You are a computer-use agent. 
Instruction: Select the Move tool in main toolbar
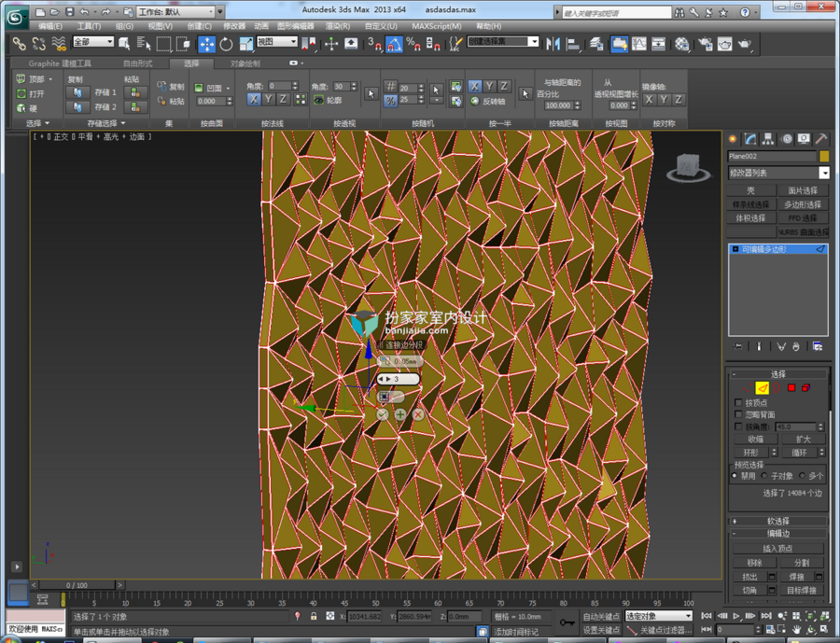pyautogui.click(x=207, y=44)
